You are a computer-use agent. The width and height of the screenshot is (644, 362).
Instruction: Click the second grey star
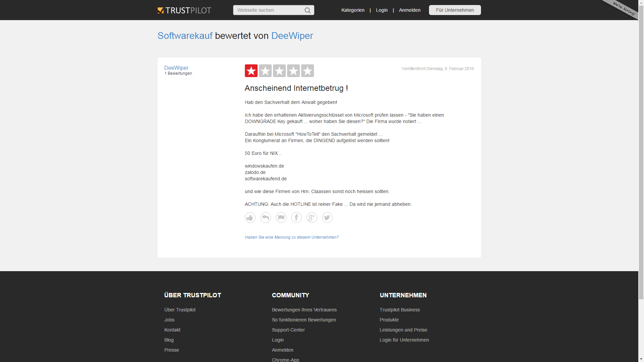tap(265, 71)
